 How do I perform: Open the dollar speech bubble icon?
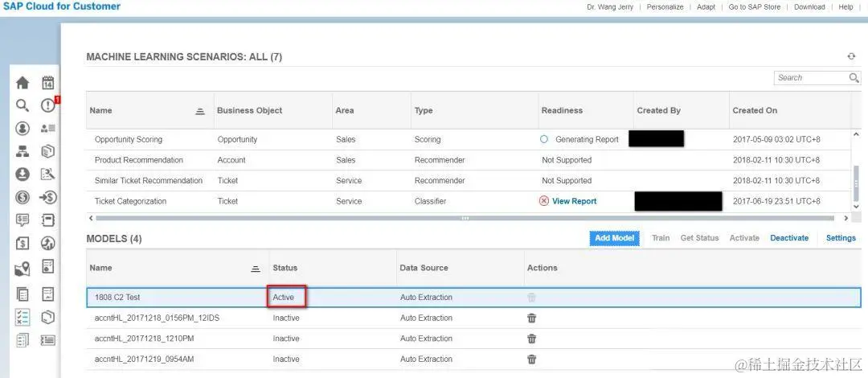coord(23,220)
